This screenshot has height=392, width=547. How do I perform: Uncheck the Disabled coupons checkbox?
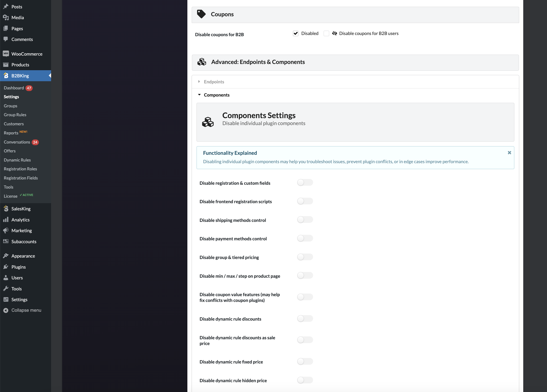(296, 34)
